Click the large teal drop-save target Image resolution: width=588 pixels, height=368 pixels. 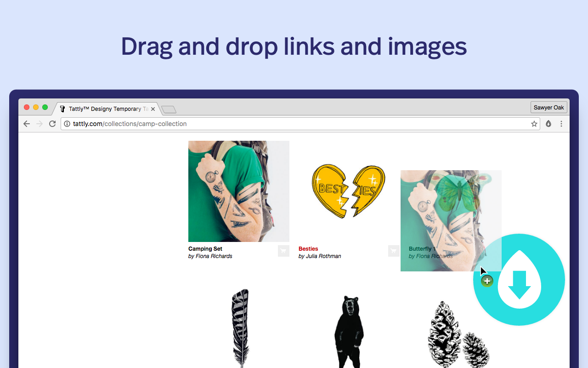click(519, 279)
